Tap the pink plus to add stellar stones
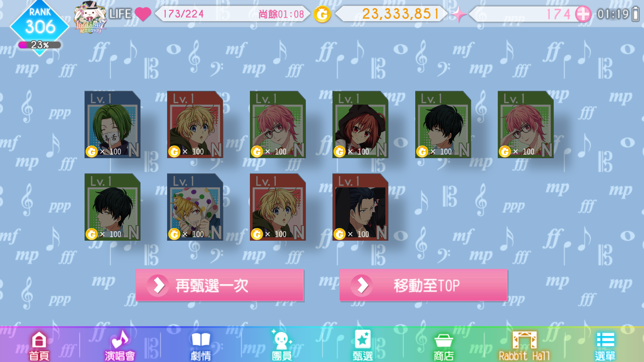The image size is (644, 362). [583, 14]
